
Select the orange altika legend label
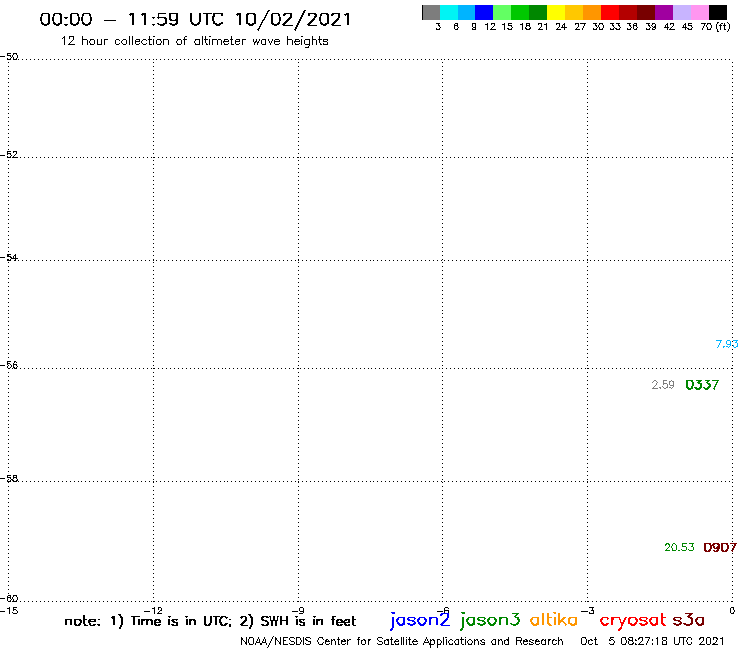554,620
